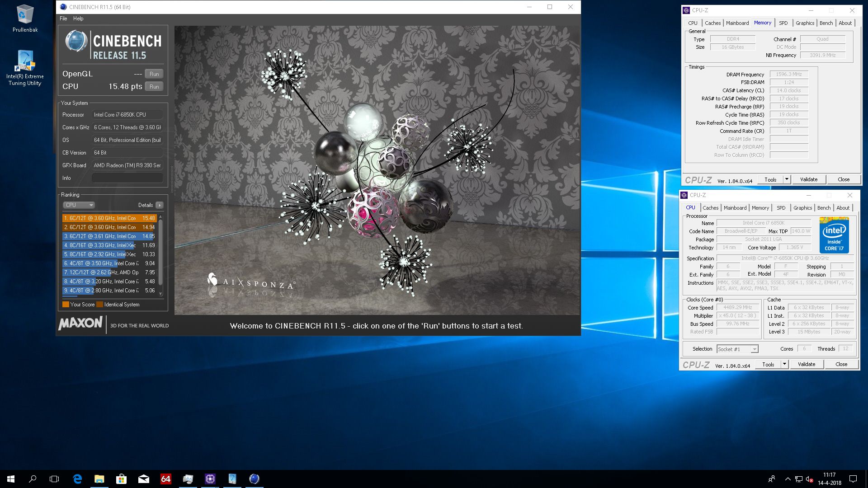Open Mainboard tab in lower CPU-Z
The width and height of the screenshot is (868, 488).
pyautogui.click(x=735, y=208)
